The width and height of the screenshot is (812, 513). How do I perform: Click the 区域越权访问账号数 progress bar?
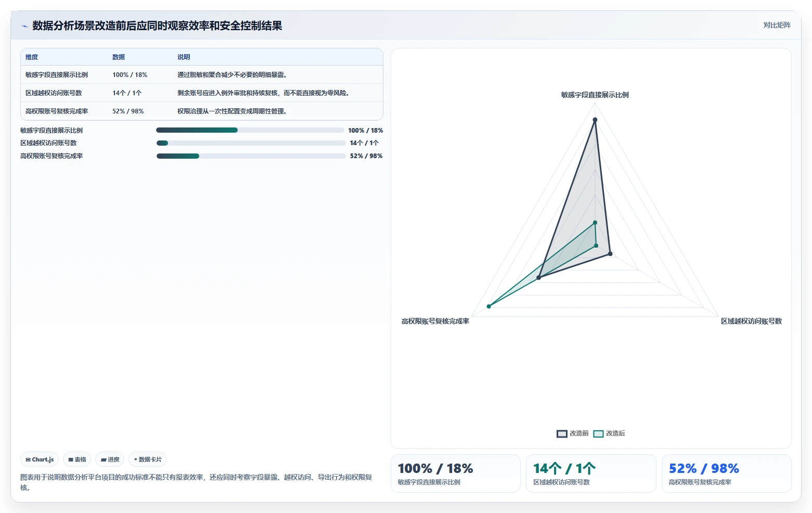pos(251,143)
